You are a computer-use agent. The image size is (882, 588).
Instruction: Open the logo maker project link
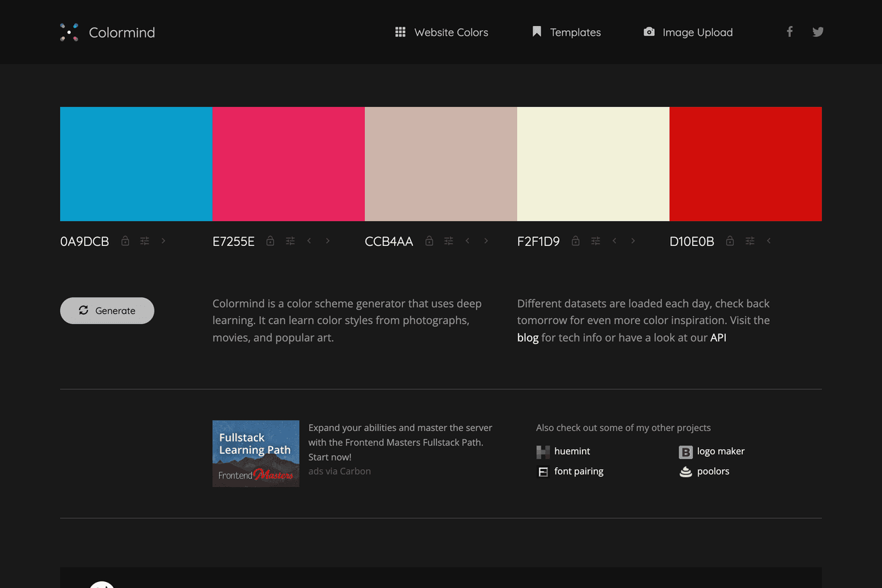point(720,451)
